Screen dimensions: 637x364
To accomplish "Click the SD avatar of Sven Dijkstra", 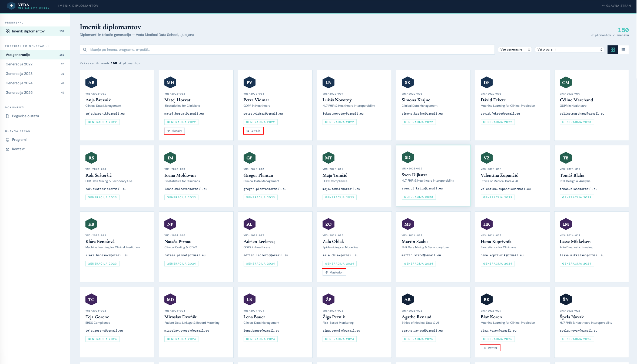I will point(408,158).
